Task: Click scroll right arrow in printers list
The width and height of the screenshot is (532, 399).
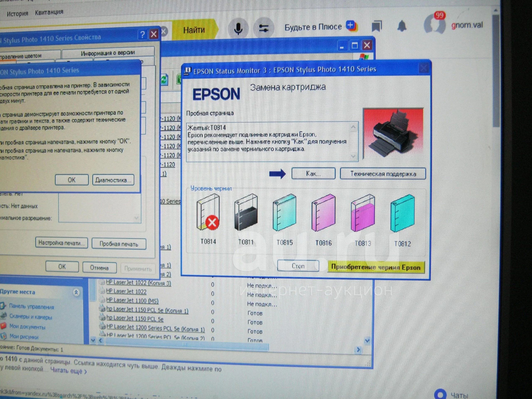Action: click(358, 350)
